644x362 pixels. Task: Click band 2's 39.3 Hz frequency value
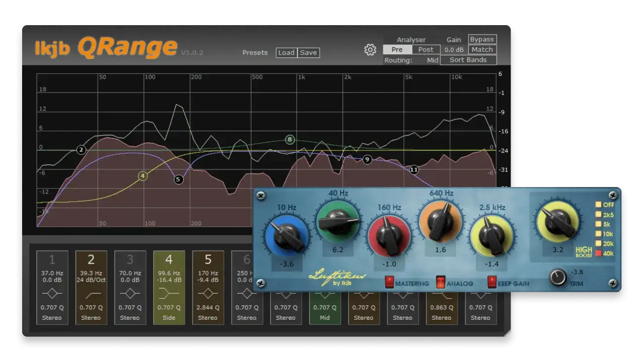coord(91,273)
